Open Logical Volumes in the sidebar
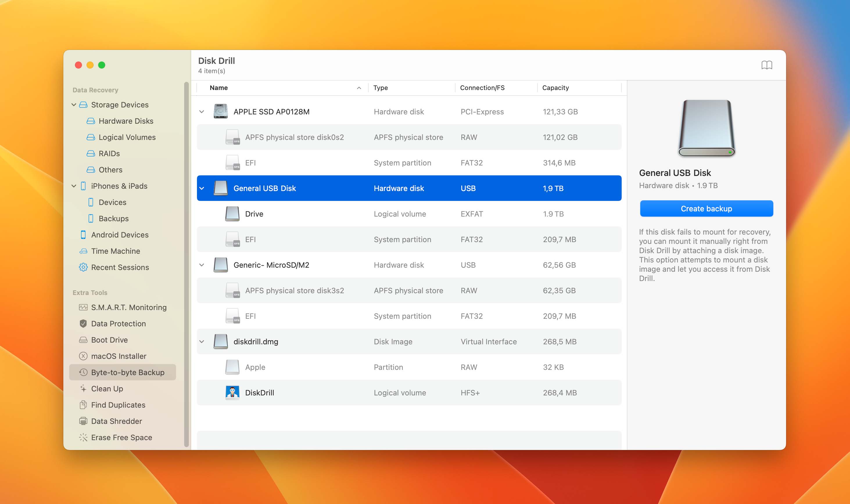 tap(127, 137)
